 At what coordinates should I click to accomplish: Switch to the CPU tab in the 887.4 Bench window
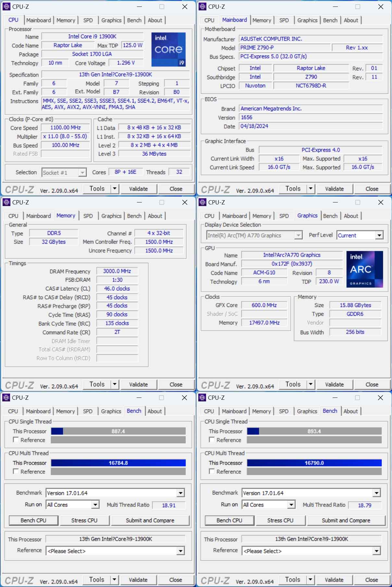tap(13, 411)
